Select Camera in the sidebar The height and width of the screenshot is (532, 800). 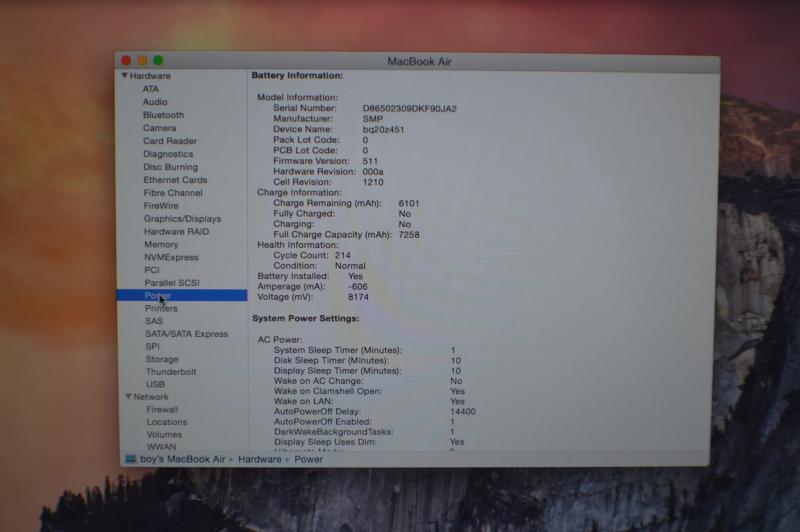point(159,128)
